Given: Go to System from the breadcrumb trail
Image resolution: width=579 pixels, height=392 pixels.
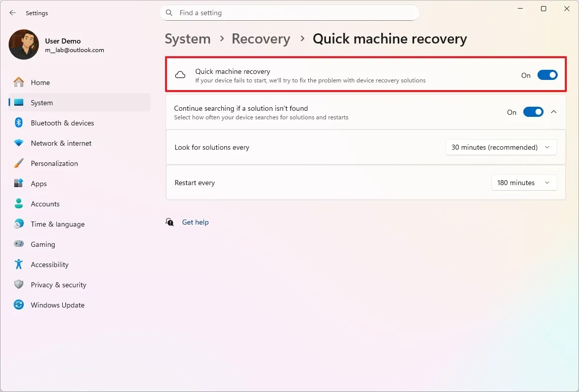Looking at the screenshot, I should [x=188, y=38].
